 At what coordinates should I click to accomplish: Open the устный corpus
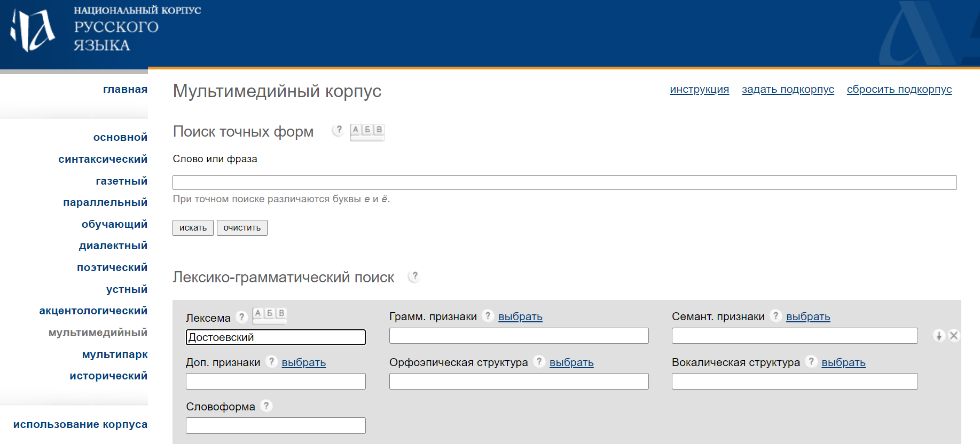point(127,289)
